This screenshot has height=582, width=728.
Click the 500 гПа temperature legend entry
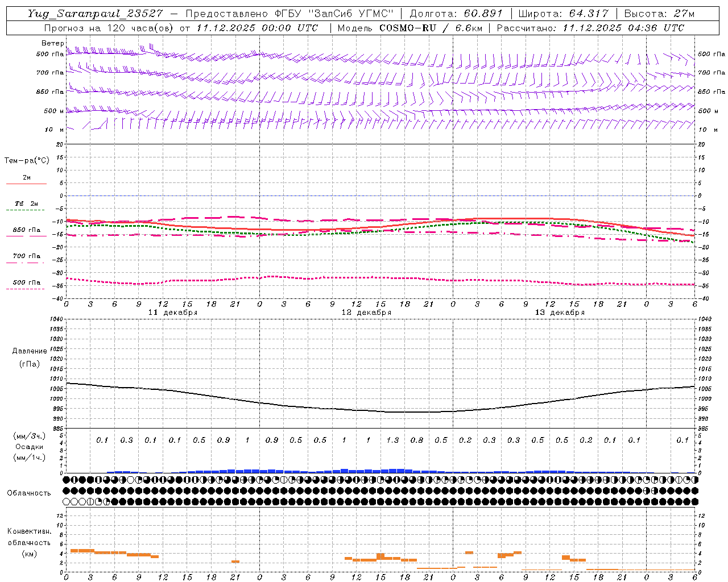27,282
